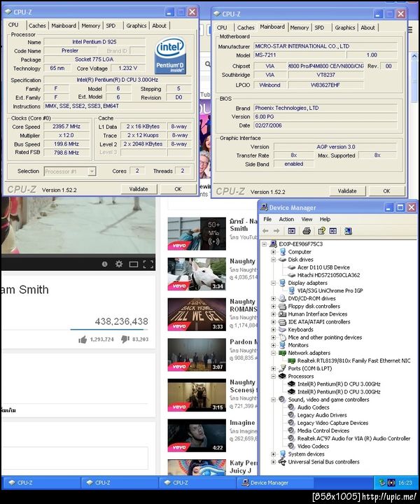Open the 50+ playlist mix thumbnail

click(197, 234)
